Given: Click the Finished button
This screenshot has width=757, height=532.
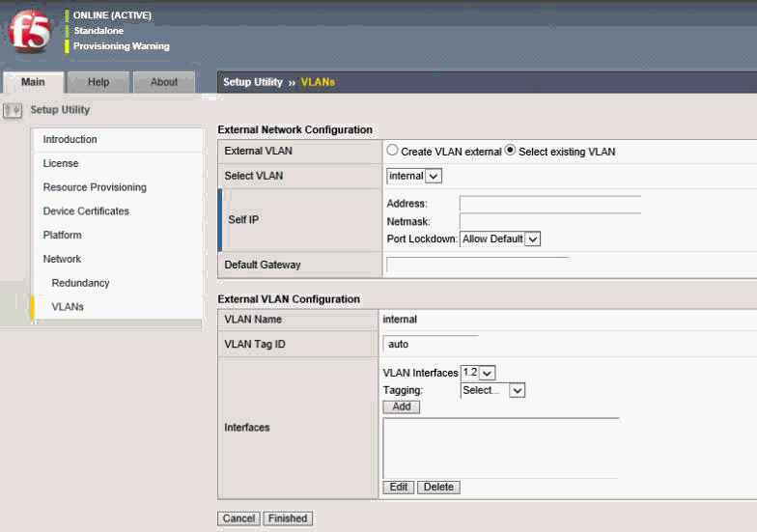Looking at the screenshot, I should tap(288, 518).
